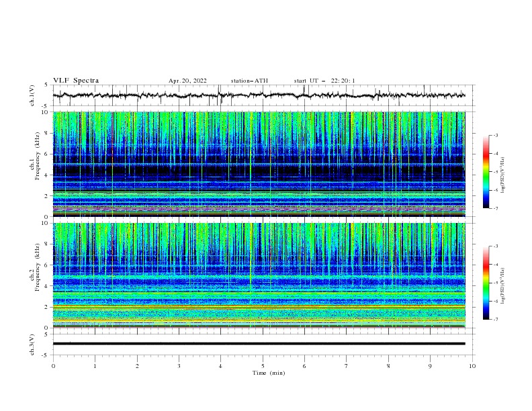
Task: Click the upper color bar's "log(PSD)(V²/Hz)" label
Action: pyautogui.click(x=502, y=175)
